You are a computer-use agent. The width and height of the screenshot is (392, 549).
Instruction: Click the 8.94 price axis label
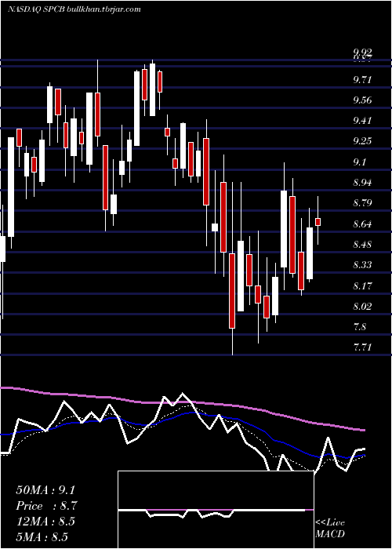click(362, 183)
